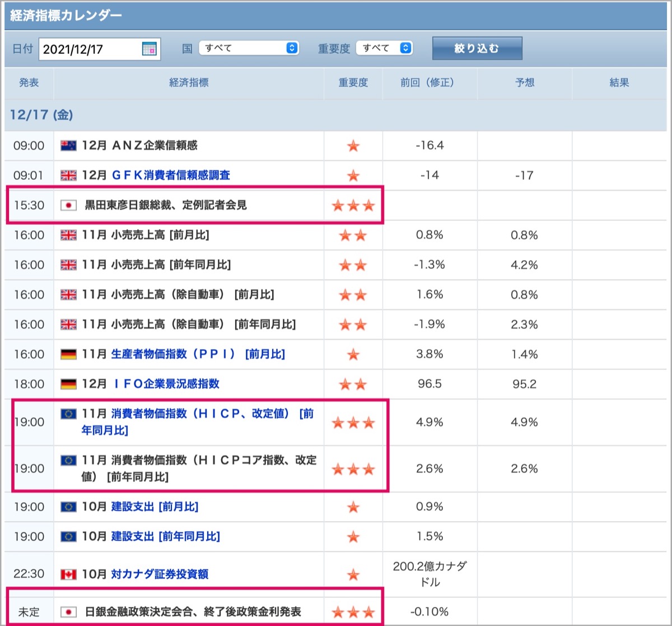
Task: Click the -0.10% previous value
Action: 430,611
